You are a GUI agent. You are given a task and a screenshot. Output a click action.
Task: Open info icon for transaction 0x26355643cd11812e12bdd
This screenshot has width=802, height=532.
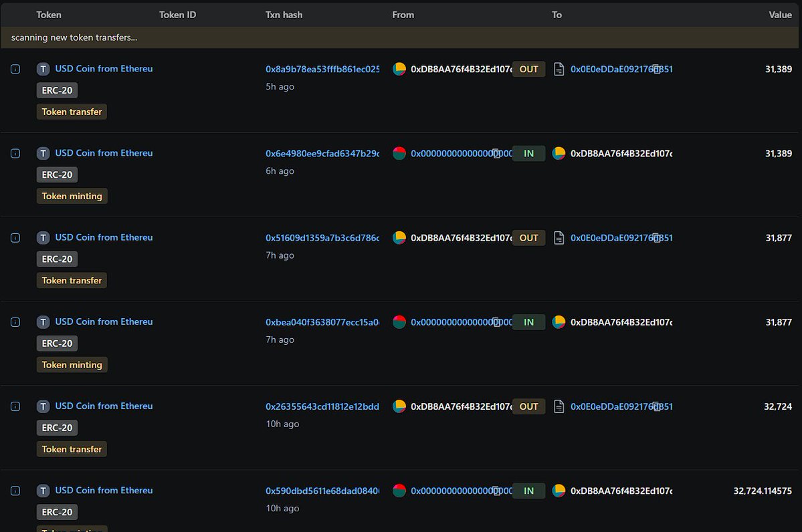pos(15,406)
